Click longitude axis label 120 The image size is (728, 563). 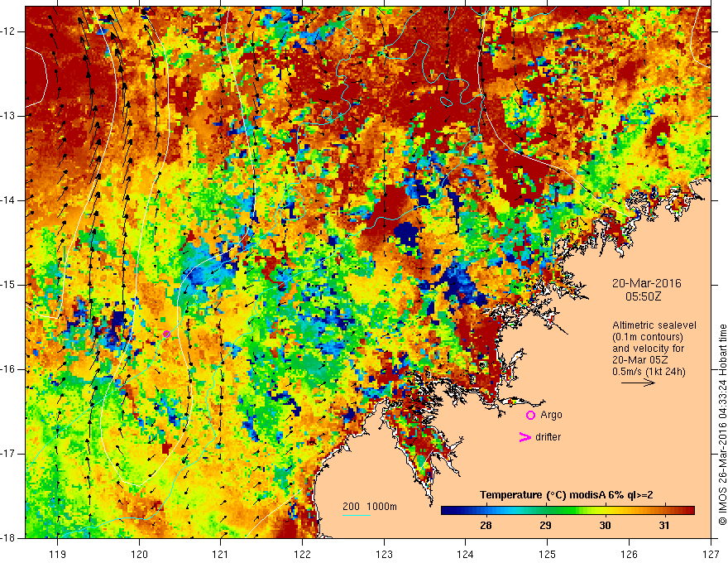(x=139, y=554)
